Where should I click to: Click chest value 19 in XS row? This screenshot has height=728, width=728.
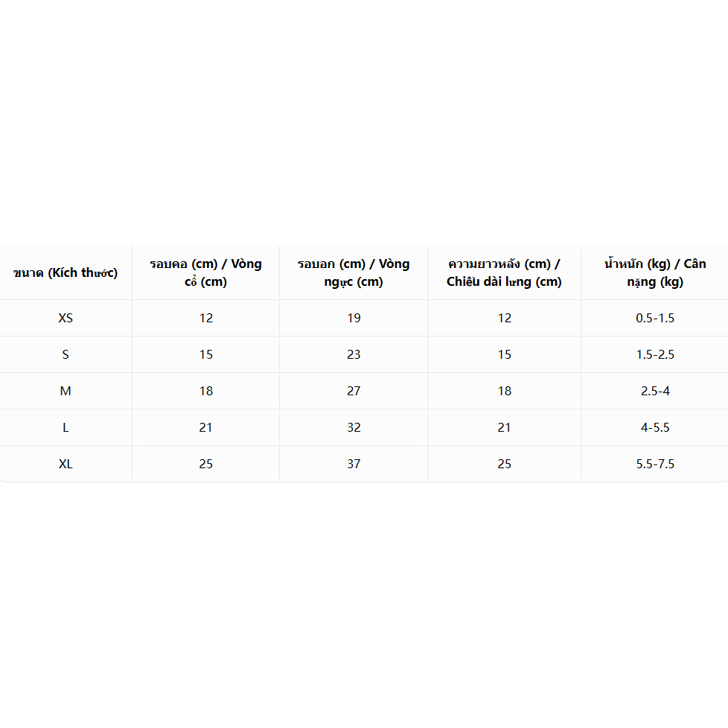(x=354, y=318)
